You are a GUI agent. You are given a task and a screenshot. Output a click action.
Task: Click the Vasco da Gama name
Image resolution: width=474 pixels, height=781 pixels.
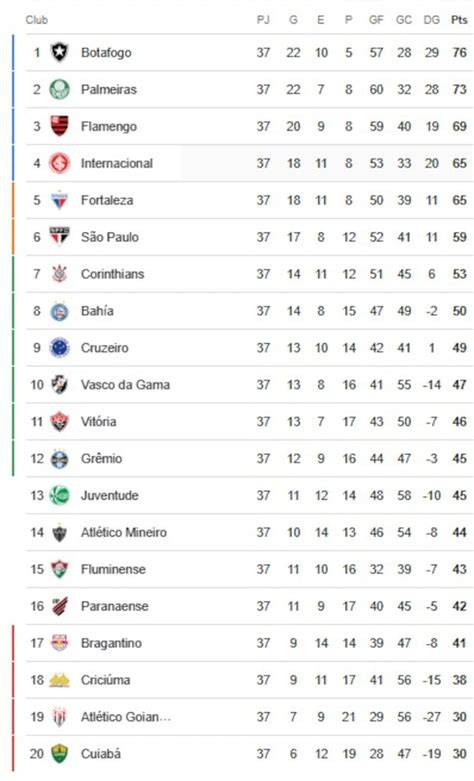point(125,385)
